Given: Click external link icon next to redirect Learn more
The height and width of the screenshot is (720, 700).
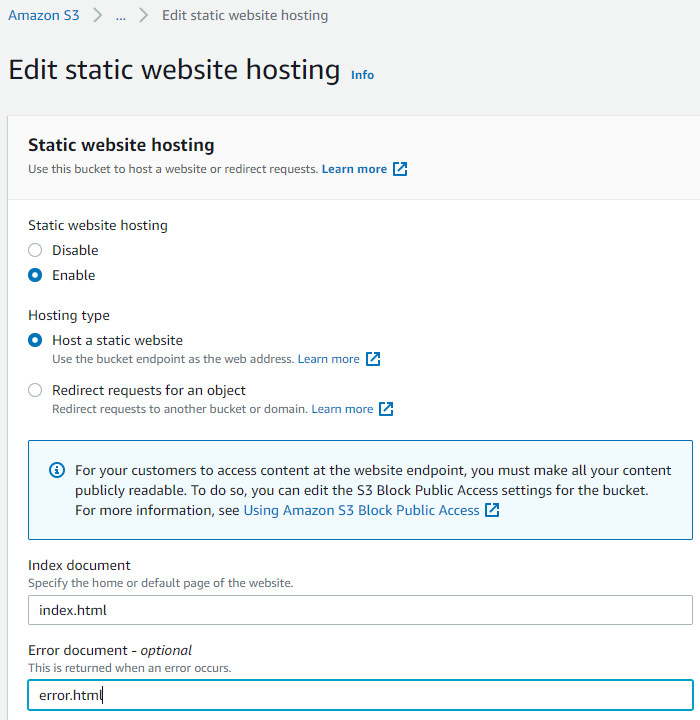Looking at the screenshot, I should click(x=386, y=409).
